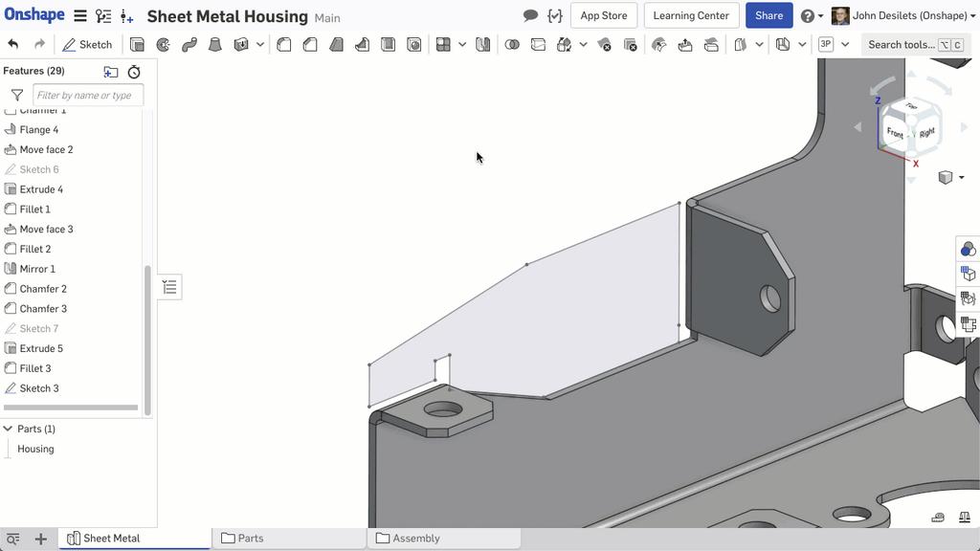Start a new Sketch
The height and width of the screenshot is (551, 980).
87,44
